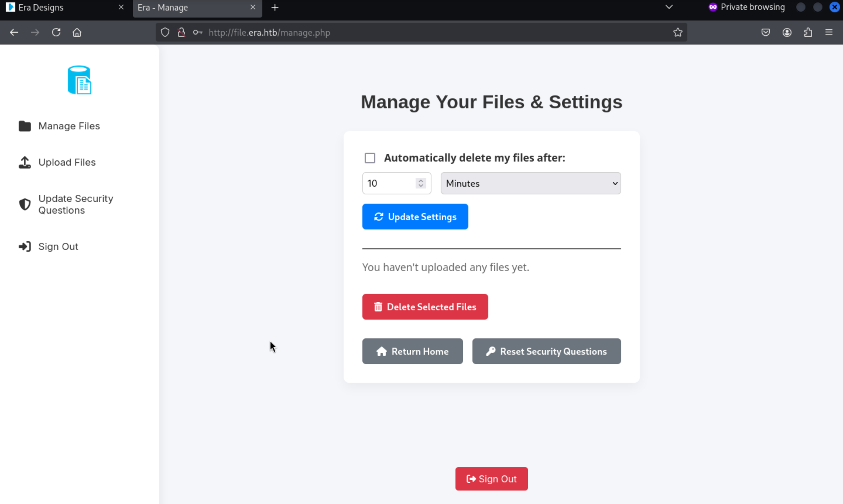This screenshot has width=843, height=504.
Task: Open the Firefox hamburger application menu
Action: (x=829, y=32)
